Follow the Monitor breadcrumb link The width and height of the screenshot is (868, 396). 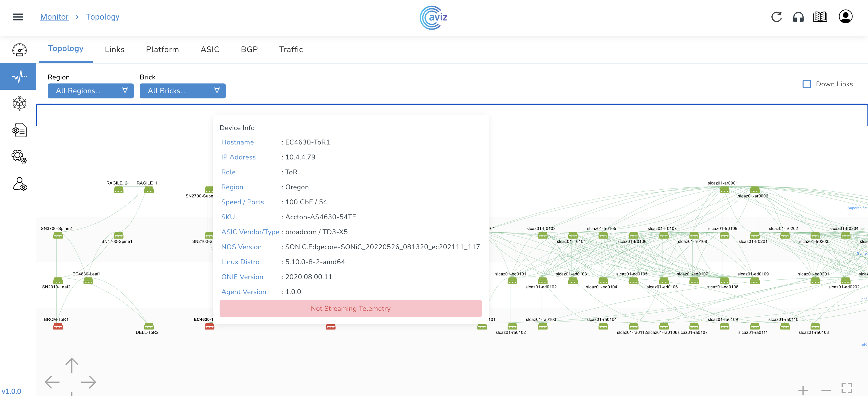tap(54, 17)
